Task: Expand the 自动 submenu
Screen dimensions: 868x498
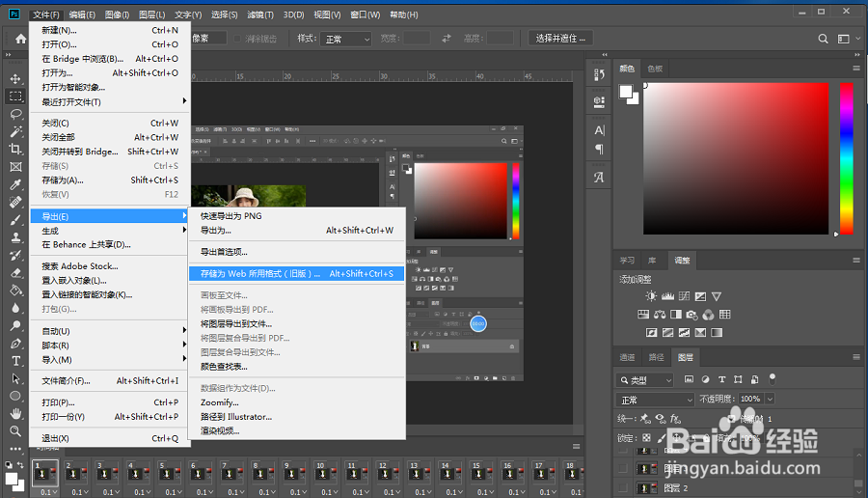Action: (x=110, y=331)
